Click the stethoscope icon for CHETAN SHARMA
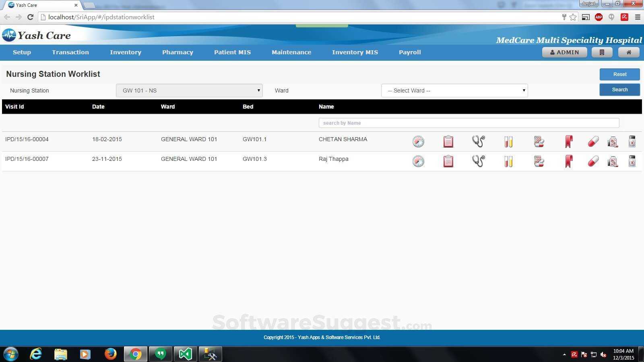This screenshot has height=362, width=644. [478, 141]
